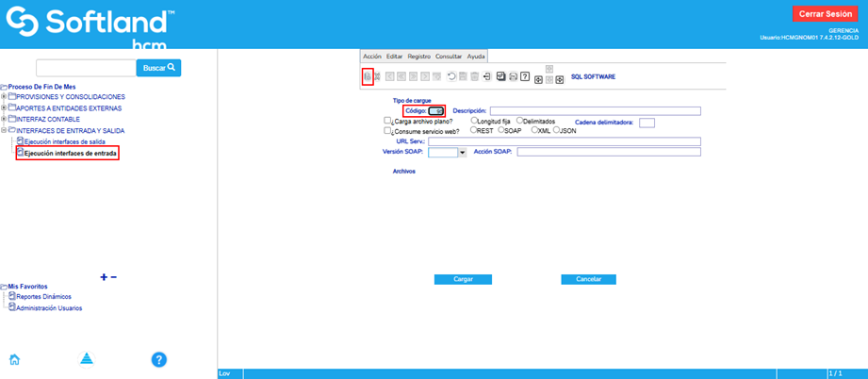Select the SOAP radio button

pos(500,131)
